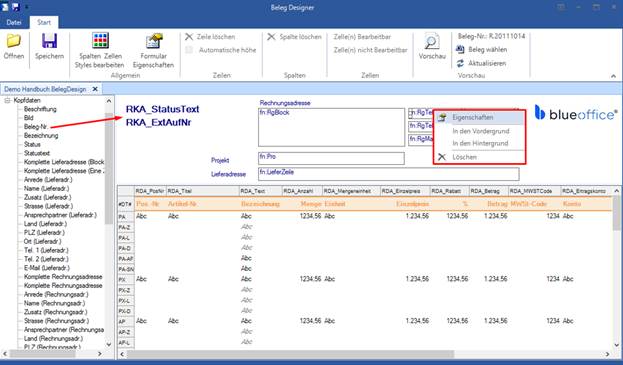
Task: Collapse the Kopfdaten tree node
Action: (7, 100)
